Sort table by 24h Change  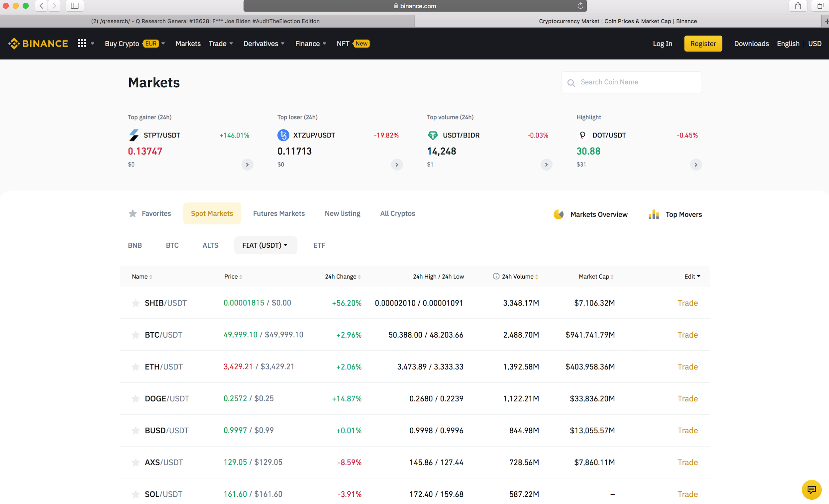tap(343, 277)
